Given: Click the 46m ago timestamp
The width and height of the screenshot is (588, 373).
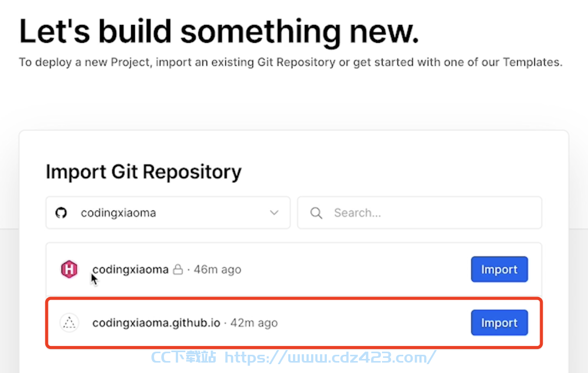Looking at the screenshot, I should (x=217, y=269).
